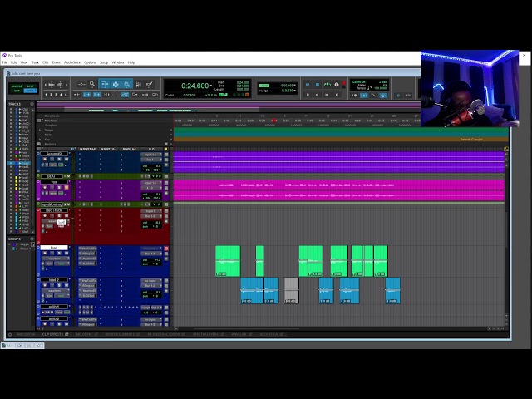The width and height of the screenshot is (532, 399).
Task: Select the Selector tool
Action: [x=116, y=85]
